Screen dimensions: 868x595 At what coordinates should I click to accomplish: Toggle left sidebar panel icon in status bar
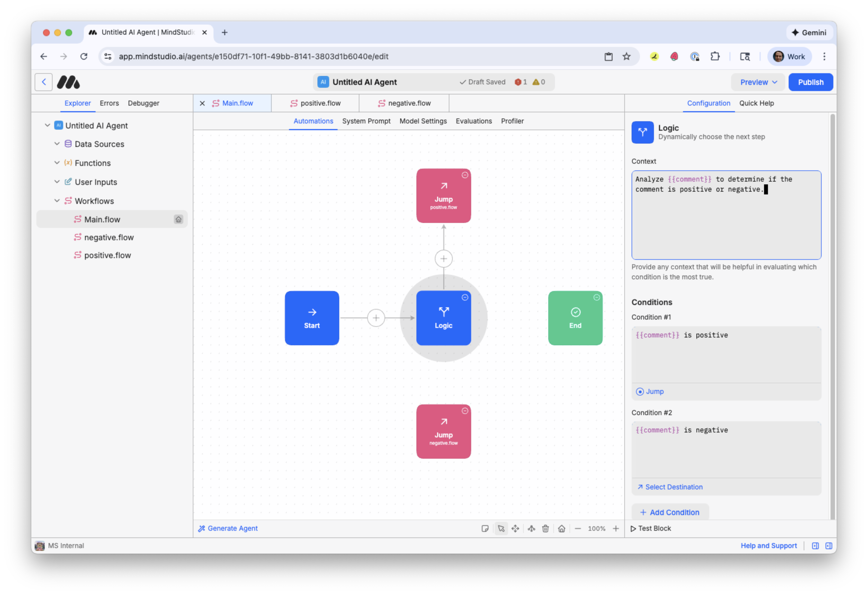pos(815,546)
